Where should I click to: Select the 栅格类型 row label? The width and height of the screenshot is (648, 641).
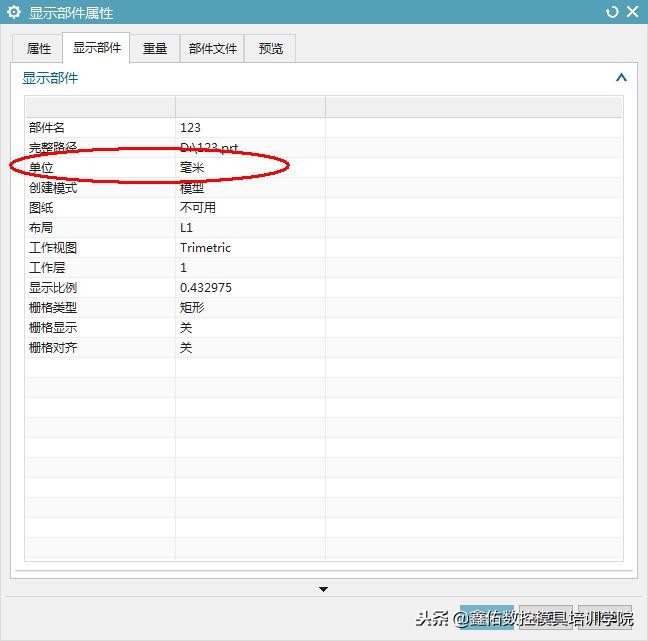pos(53,307)
